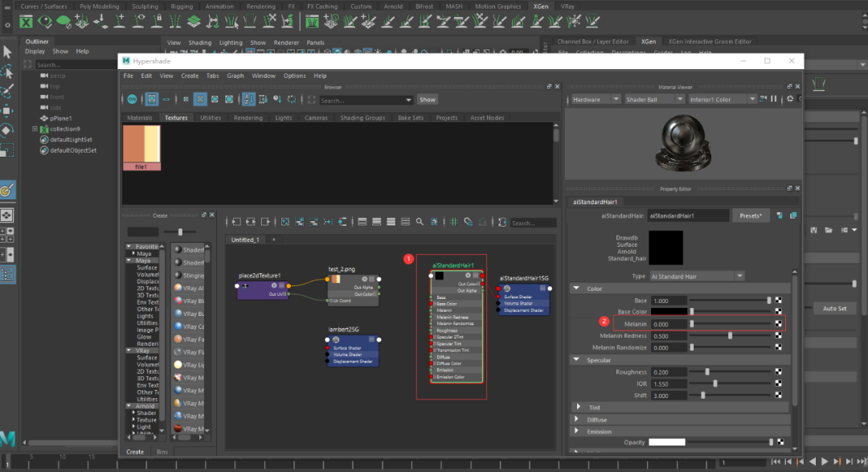
Task: Click the simple mode nodes view icon
Action: coord(362,222)
